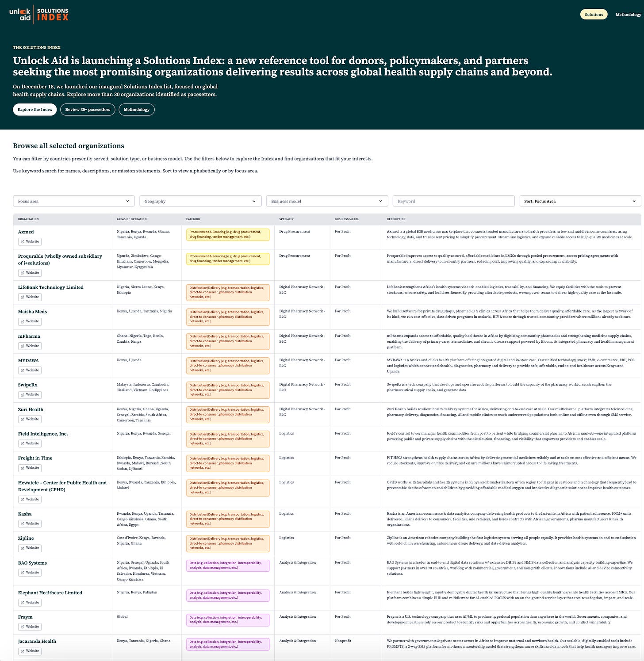The image size is (644, 661).
Task: Click the Explore the Index button
Action: pos(35,110)
